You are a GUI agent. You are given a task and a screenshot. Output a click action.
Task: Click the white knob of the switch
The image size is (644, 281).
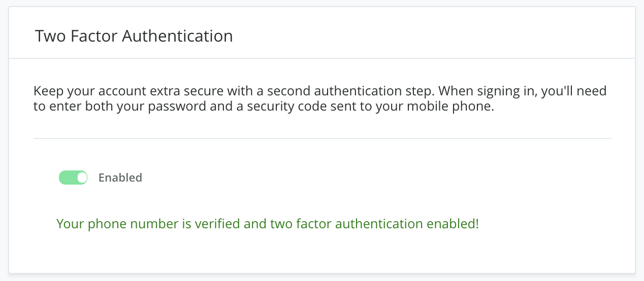[x=82, y=178]
